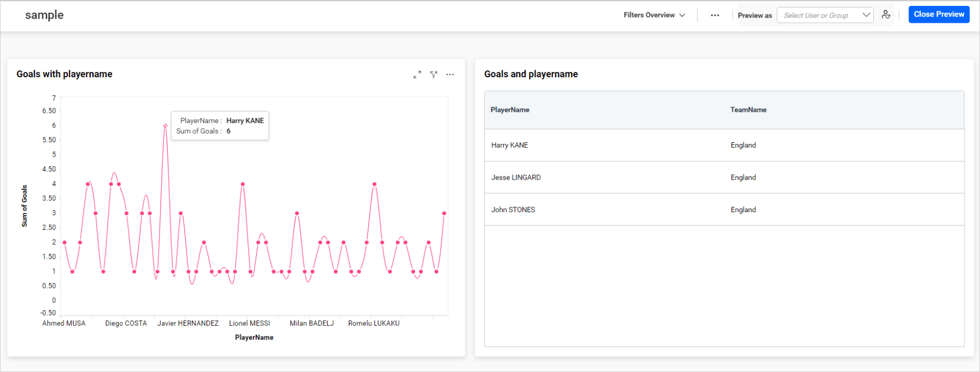Click the Diego COSTA axis label
The image size is (980, 372).
click(126, 323)
